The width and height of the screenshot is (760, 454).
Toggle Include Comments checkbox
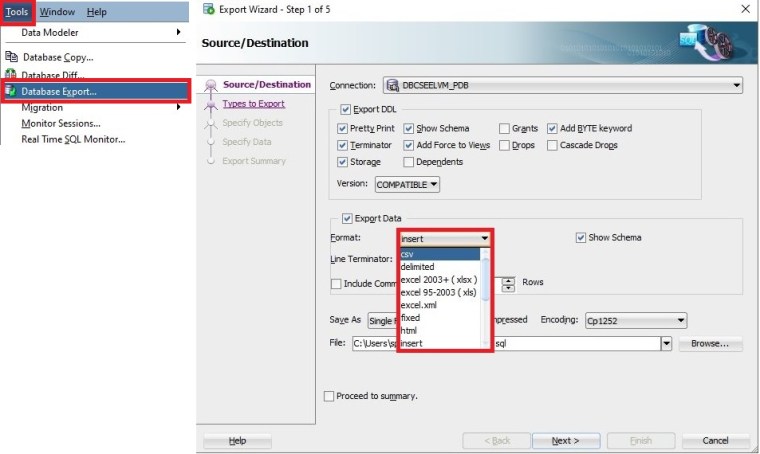pos(336,284)
